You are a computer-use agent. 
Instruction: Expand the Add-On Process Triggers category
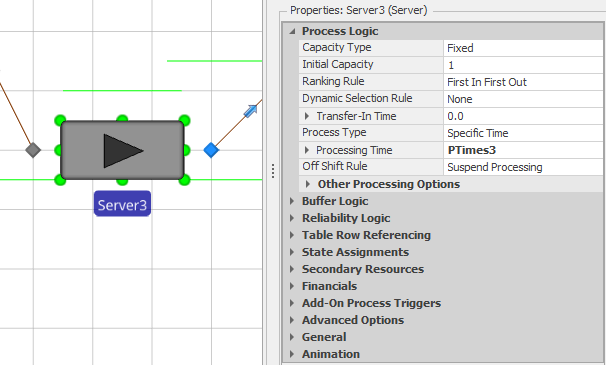click(x=292, y=303)
